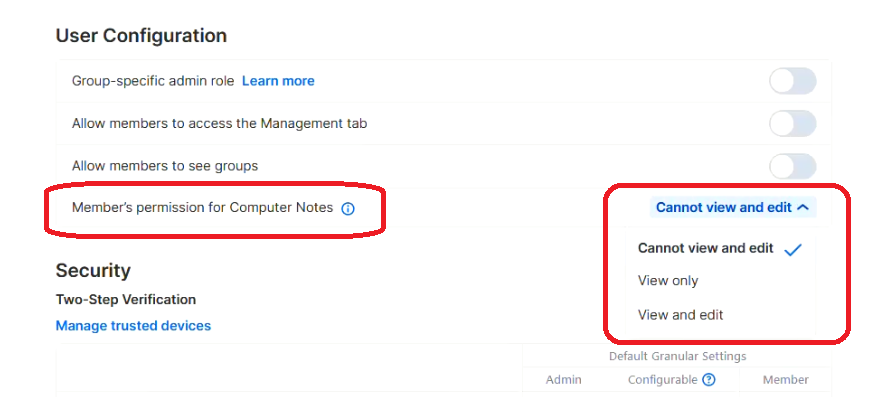Image resolution: width=882 pixels, height=397 pixels.
Task: Select the View only option
Action: (668, 281)
